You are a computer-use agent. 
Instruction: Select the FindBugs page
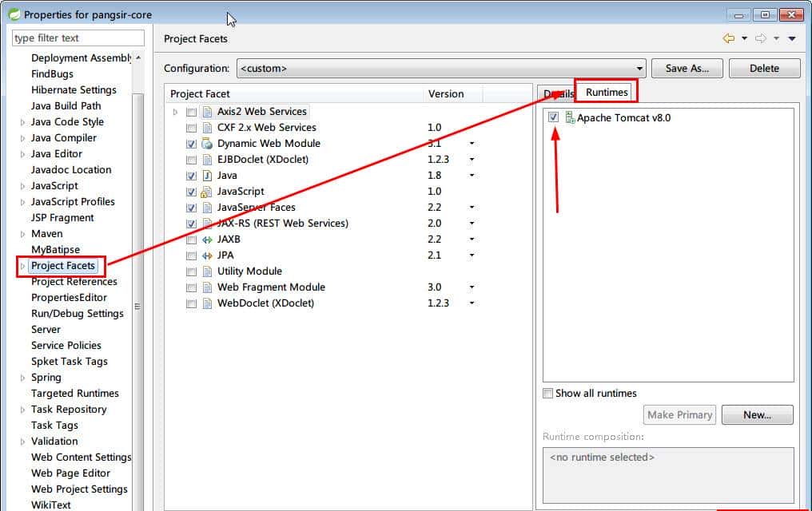click(52, 74)
